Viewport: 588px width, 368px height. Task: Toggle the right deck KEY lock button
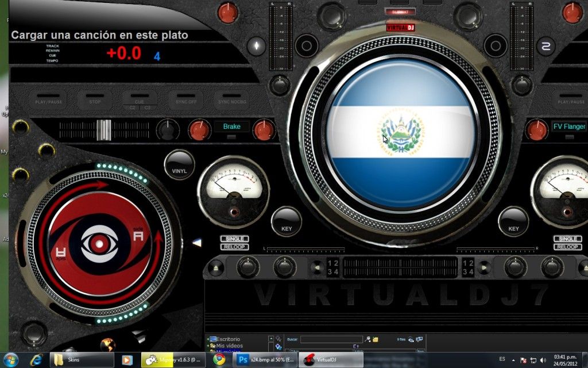click(x=513, y=221)
